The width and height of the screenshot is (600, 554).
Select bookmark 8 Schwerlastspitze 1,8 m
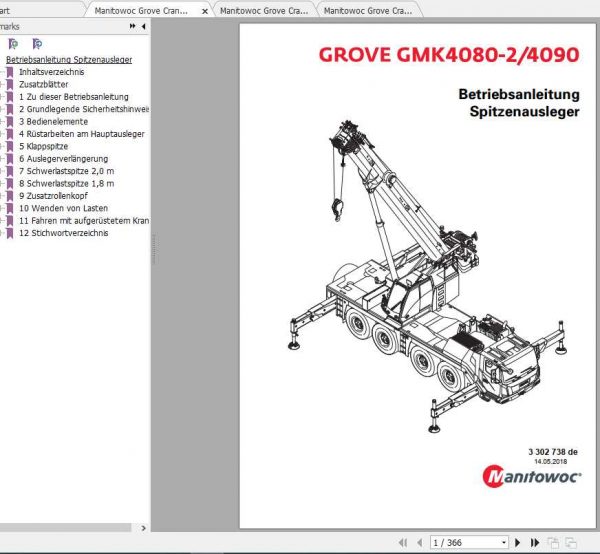pos(67,183)
